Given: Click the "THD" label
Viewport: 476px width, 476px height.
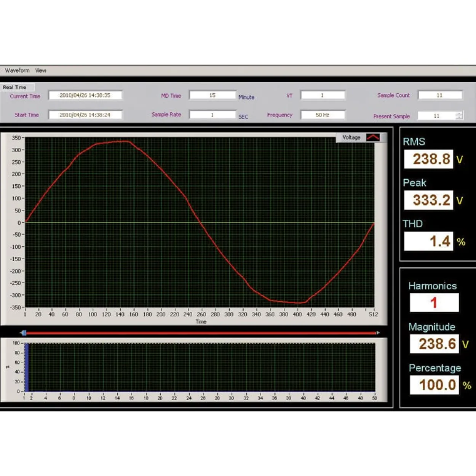Looking at the screenshot, I should (413, 224).
